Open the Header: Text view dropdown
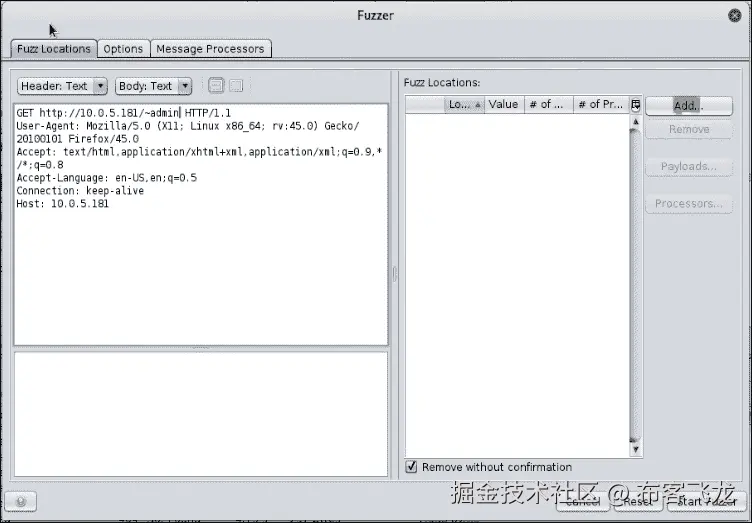Screen dimensions: 752x523 tap(62, 86)
